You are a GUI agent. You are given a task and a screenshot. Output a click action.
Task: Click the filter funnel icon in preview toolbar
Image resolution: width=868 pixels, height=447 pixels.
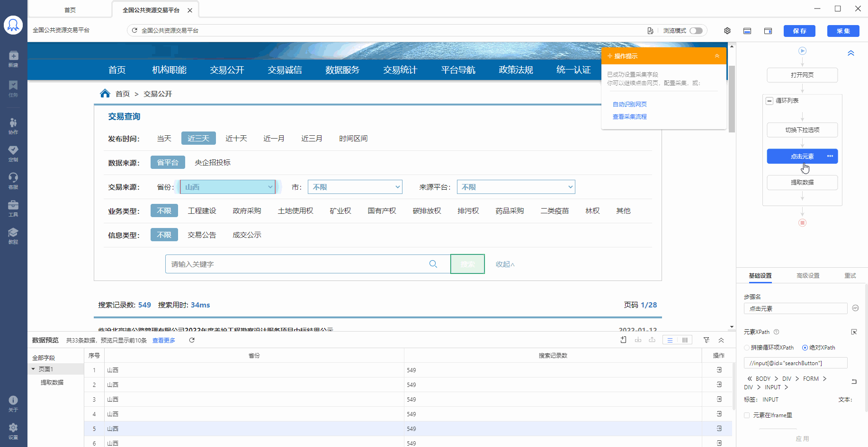click(x=707, y=340)
